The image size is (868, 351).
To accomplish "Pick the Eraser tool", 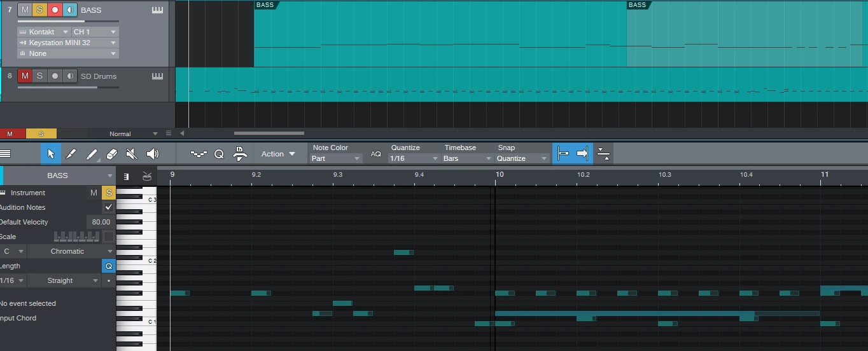I will coord(111,154).
